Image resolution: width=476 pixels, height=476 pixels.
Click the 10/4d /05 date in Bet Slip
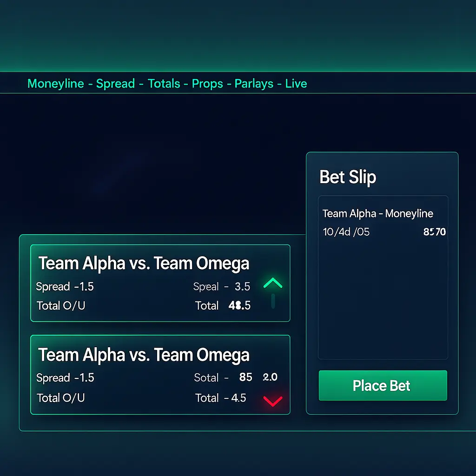(x=346, y=231)
